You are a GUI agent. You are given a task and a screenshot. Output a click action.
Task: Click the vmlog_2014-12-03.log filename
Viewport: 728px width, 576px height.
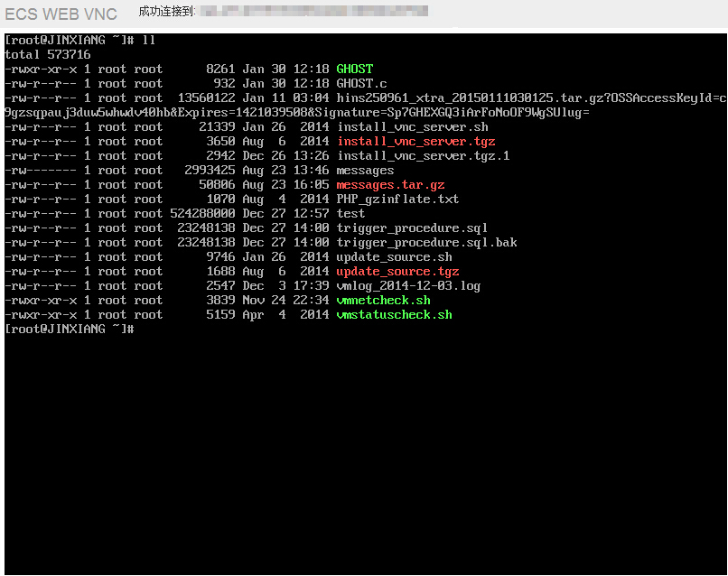[408, 286]
